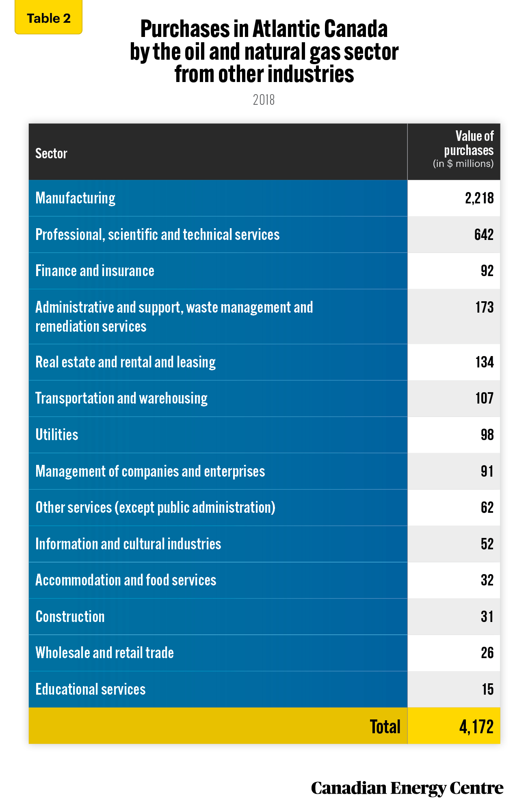Click the yellow Total 4,172 cell
The width and height of the screenshot is (528, 812).
[x=454, y=726]
